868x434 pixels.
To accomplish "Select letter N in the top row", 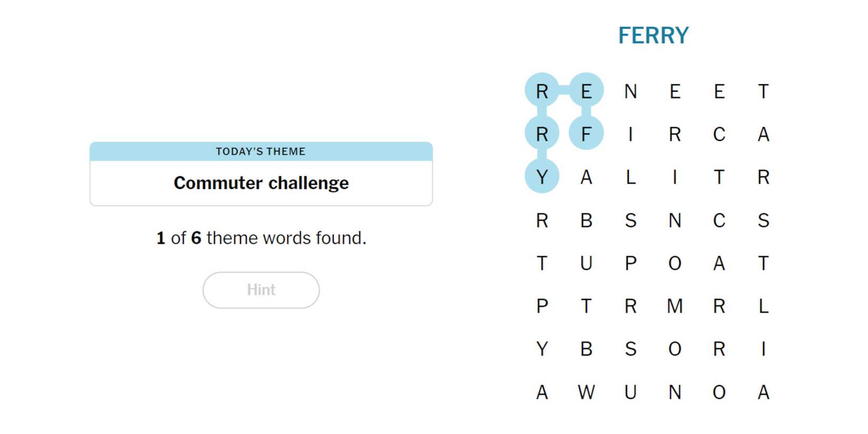I will click(630, 91).
